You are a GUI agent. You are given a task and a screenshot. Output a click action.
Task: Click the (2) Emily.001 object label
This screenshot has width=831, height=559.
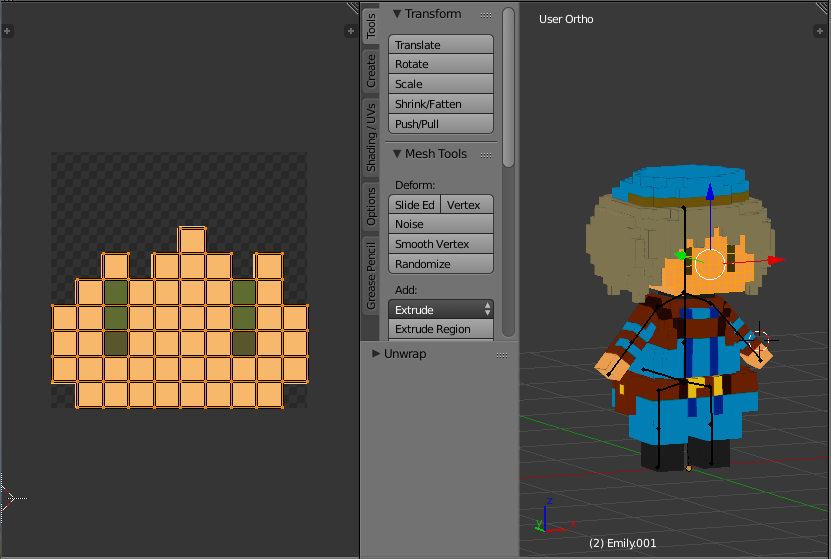[x=622, y=543]
